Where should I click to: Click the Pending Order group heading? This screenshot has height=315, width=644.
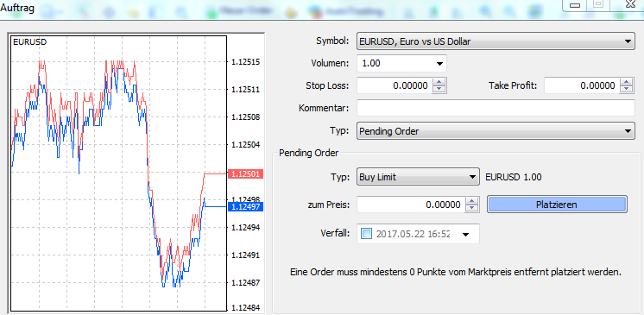tap(309, 154)
